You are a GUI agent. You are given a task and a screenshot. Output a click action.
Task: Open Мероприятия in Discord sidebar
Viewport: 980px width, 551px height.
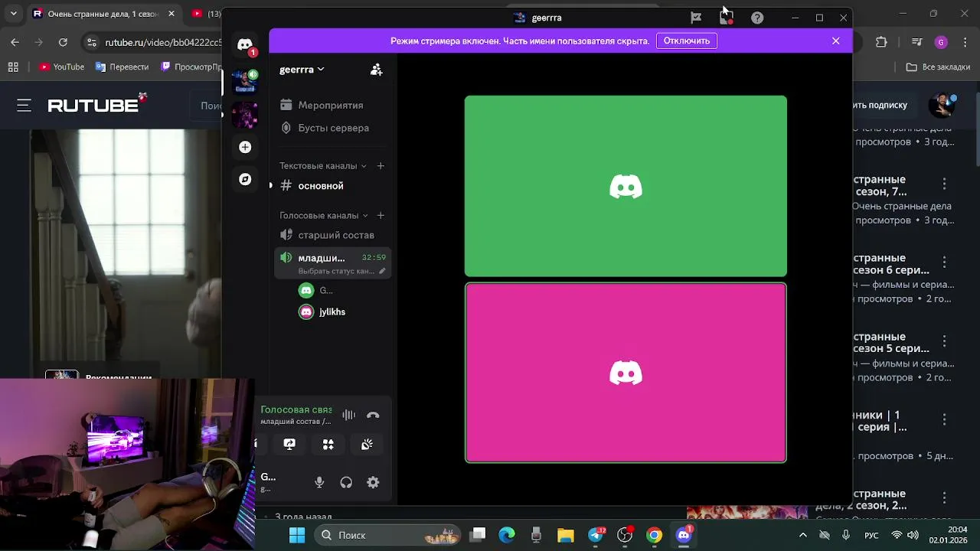point(332,105)
